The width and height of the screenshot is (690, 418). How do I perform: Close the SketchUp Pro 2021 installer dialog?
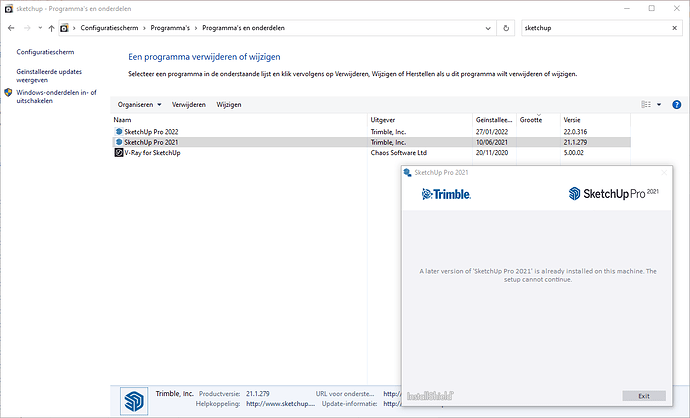click(x=664, y=172)
